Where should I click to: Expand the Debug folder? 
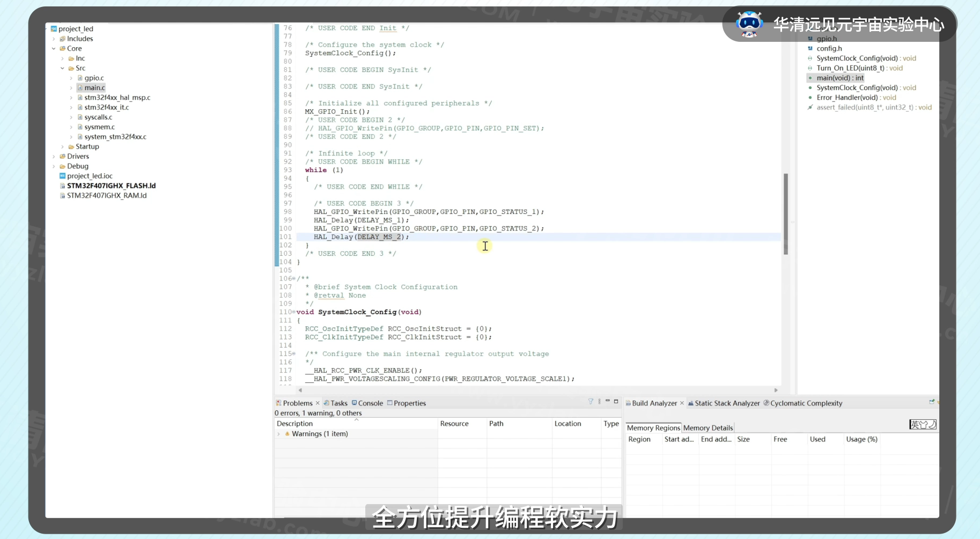[x=54, y=166]
